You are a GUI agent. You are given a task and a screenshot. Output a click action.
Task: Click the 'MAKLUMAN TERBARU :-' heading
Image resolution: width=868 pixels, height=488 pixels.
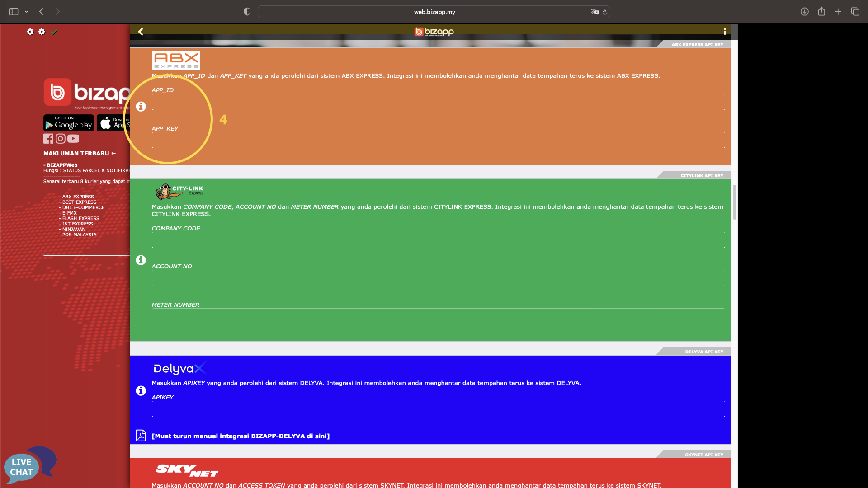80,154
